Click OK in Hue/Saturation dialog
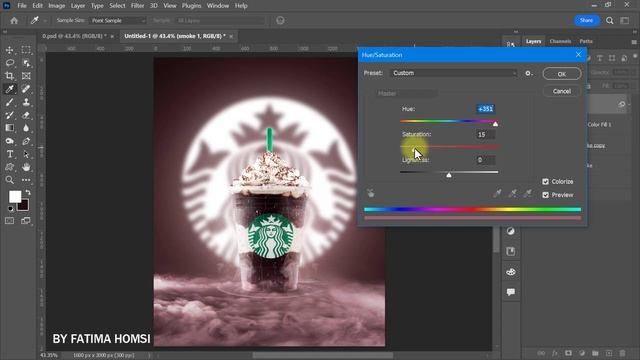640x360 pixels. [562, 74]
